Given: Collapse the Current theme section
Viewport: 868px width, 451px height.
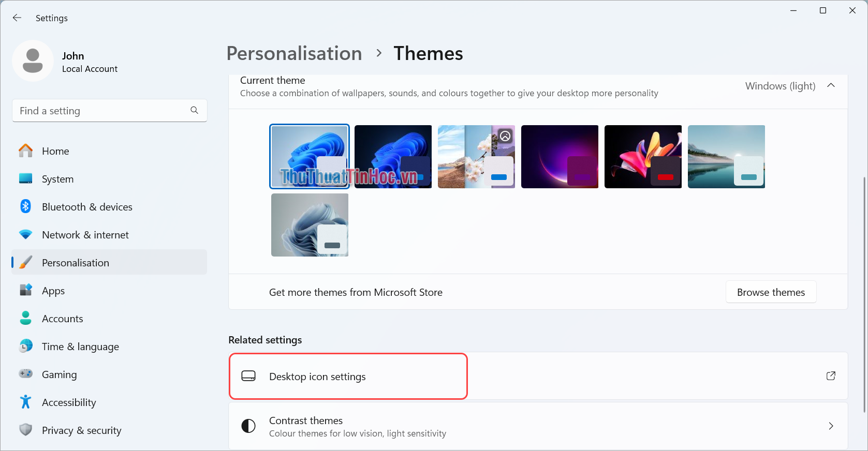Looking at the screenshot, I should (x=831, y=85).
